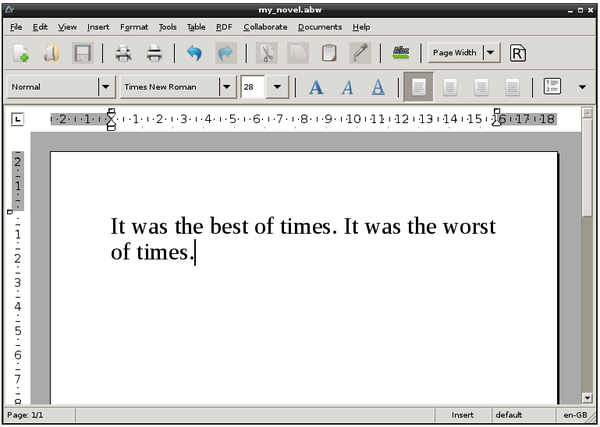Open the Normal paragraph style dropdown
Image resolution: width=600 pixels, height=427 pixels.
(106, 87)
